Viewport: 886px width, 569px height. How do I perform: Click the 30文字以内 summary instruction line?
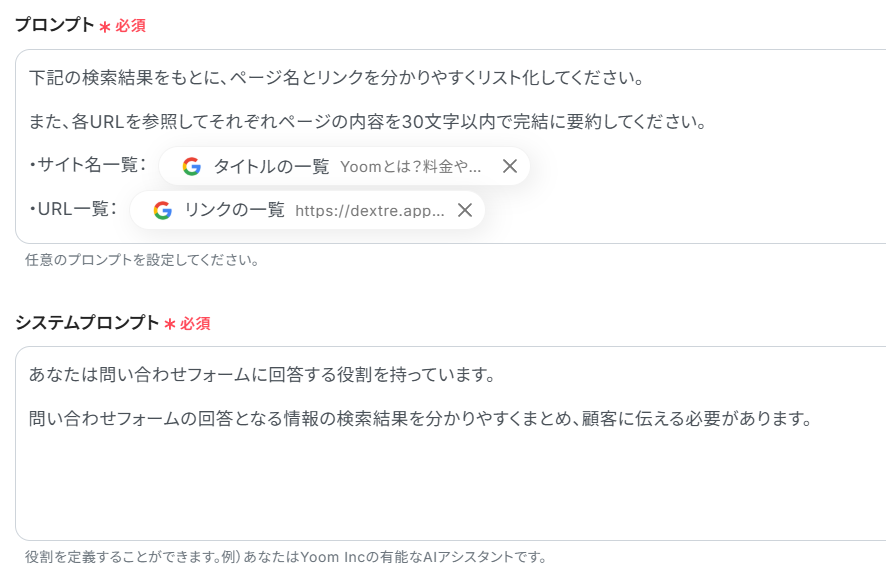(368, 122)
